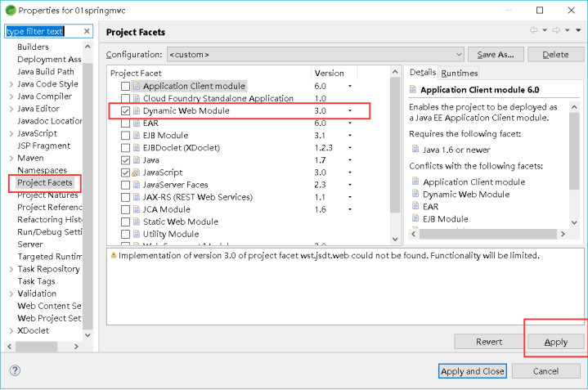
Task: Toggle the EJB Module checkbox
Action: tap(125, 135)
